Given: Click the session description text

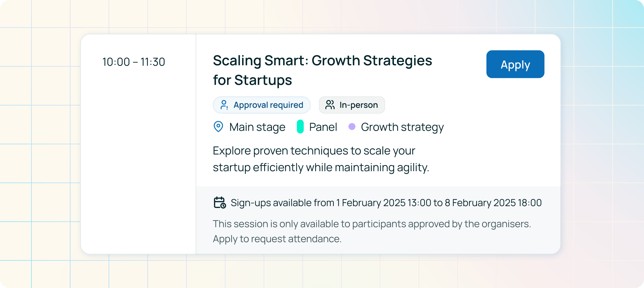Looking at the screenshot, I should (x=321, y=159).
